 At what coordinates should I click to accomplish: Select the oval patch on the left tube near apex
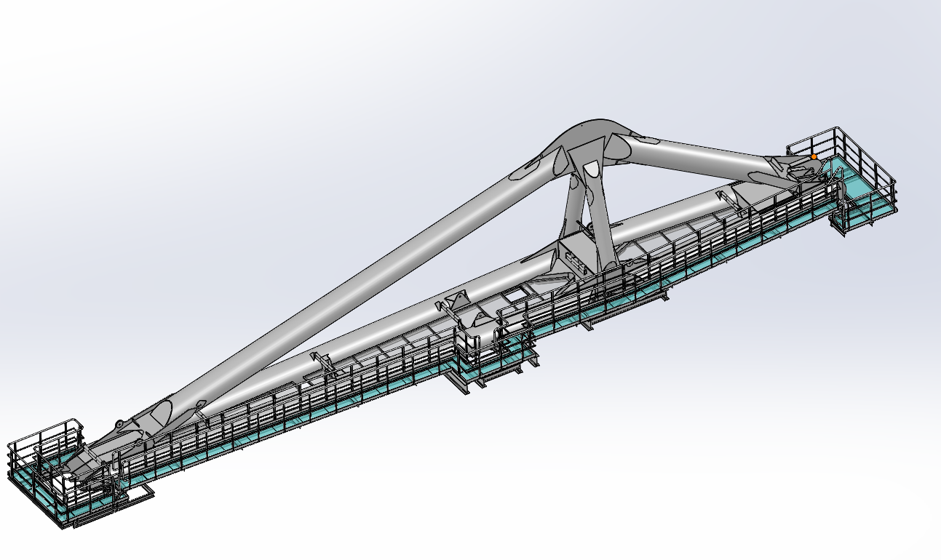coord(529,170)
